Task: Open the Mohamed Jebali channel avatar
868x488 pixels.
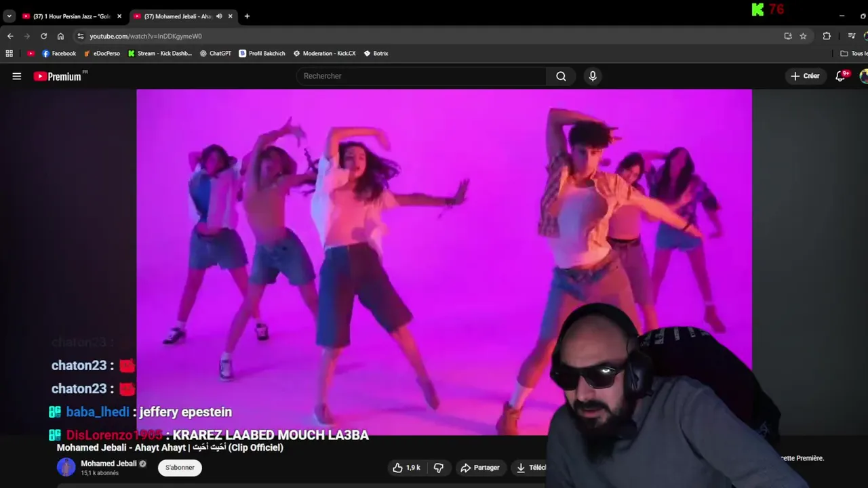Action: [x=66, y=468]
